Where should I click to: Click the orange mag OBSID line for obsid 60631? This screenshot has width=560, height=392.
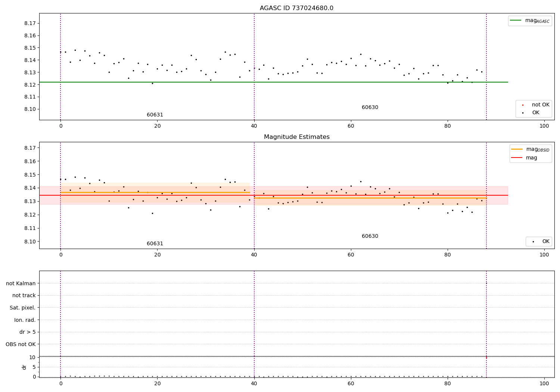coord(155,193)
